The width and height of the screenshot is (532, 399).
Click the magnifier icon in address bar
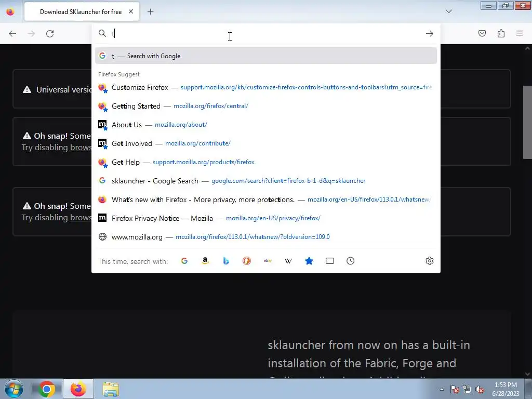(x=102, y=33)
